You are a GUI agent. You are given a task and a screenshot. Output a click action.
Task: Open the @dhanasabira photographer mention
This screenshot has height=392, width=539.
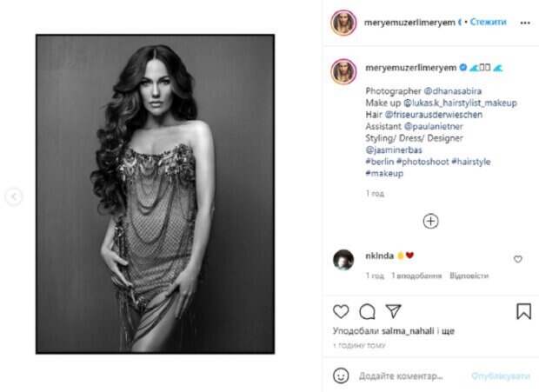[452, 91]
